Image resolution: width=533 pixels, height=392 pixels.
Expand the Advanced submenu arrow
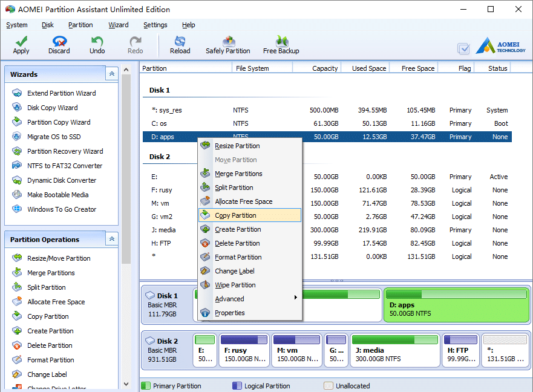[x=295, y=298]
